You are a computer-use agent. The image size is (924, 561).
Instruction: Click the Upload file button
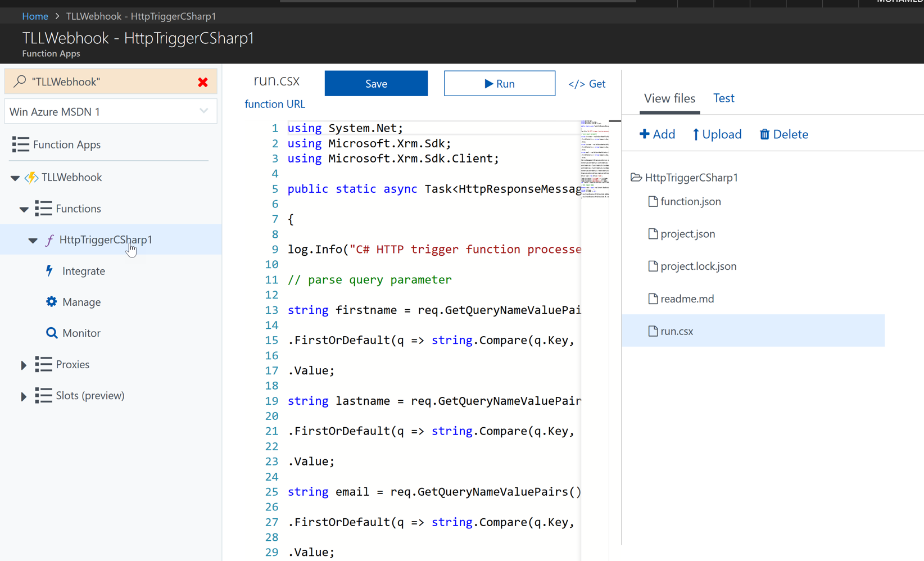pos(717,134)
